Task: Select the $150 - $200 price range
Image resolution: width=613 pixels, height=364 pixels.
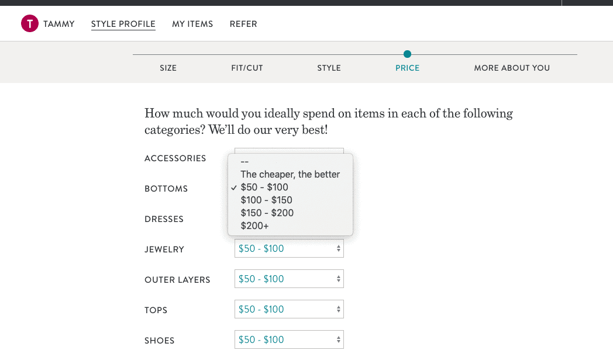Action: [x=290, y=213]
